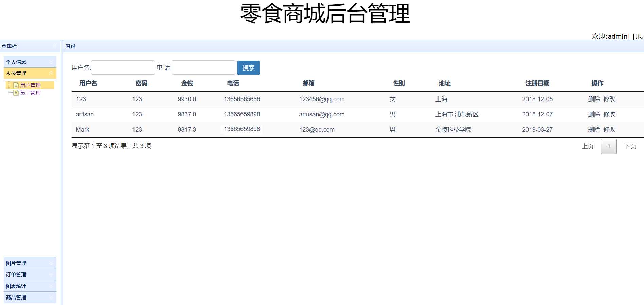Go to previous page 上页
Screen dimensions: 644x305
588,146
